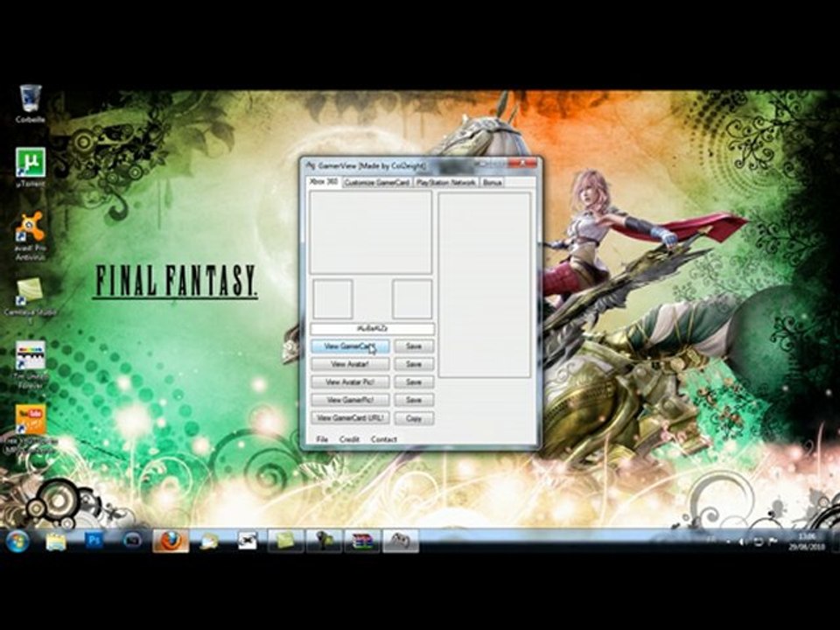Click the View GamerCard URL! button
Screen dimensions: 840x630
350,418
